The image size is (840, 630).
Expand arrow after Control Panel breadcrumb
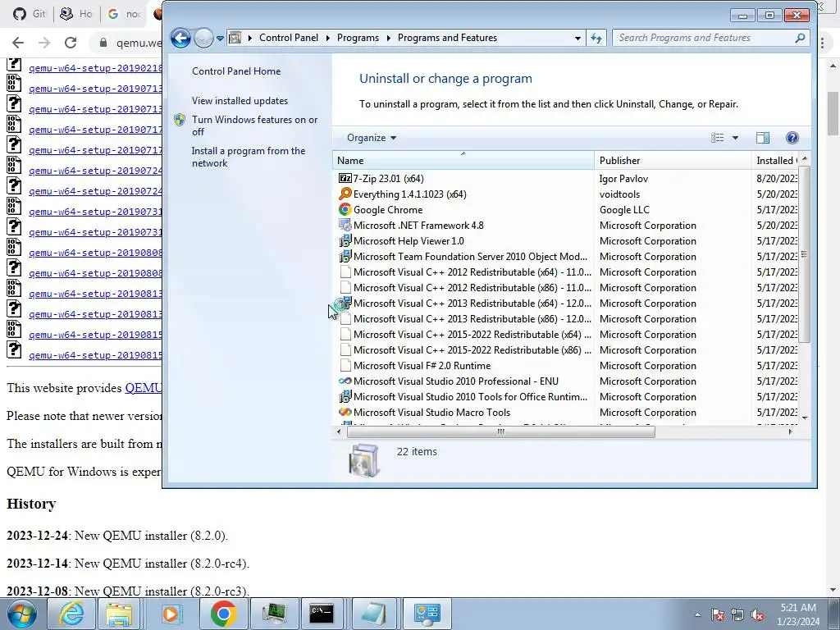coord(328,38)
